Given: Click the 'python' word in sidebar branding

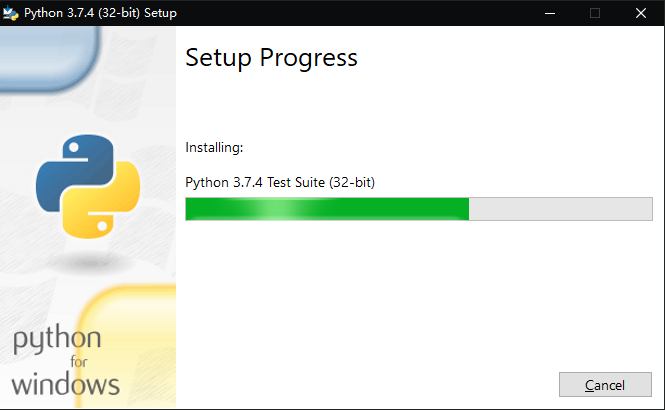Looking at the screenshot, I should (x=57, y=339).
